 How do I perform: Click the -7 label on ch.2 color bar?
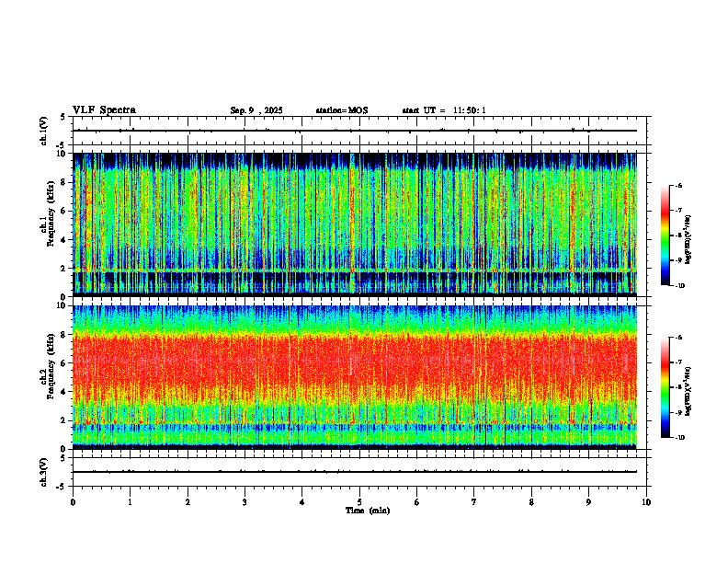(678, 362)
